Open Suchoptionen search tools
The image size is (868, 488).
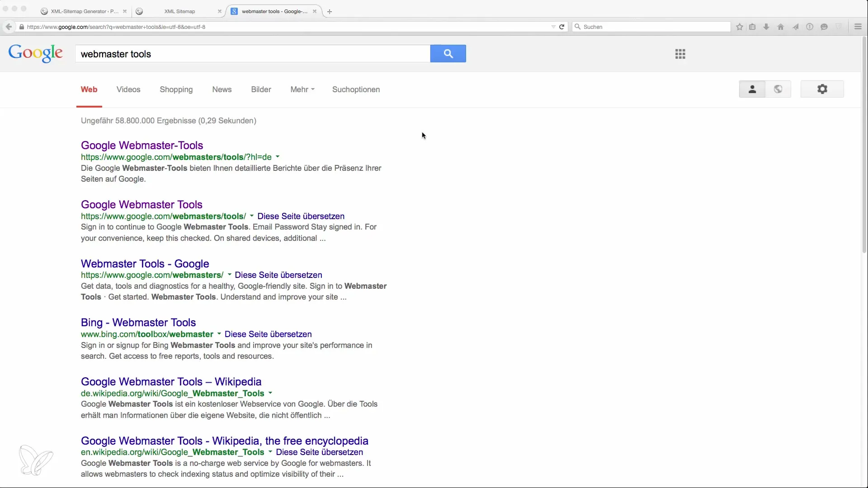[x=356, y=89]
